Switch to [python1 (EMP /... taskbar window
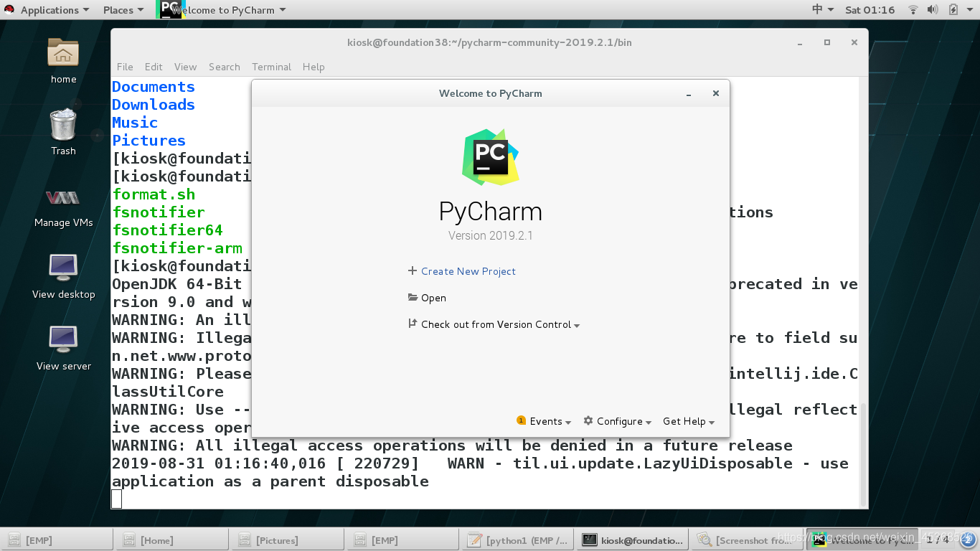 [x=518, y=540]
